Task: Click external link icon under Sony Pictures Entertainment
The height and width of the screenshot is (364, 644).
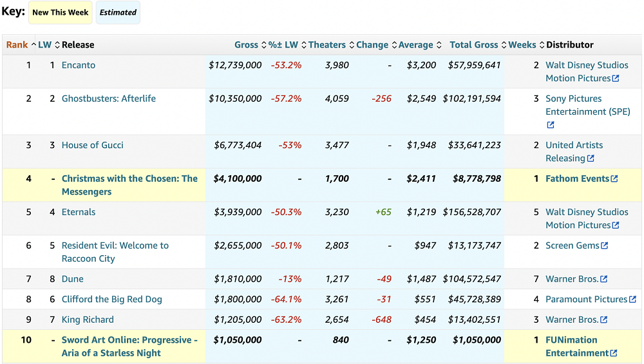Action: (x=550, y=125)
